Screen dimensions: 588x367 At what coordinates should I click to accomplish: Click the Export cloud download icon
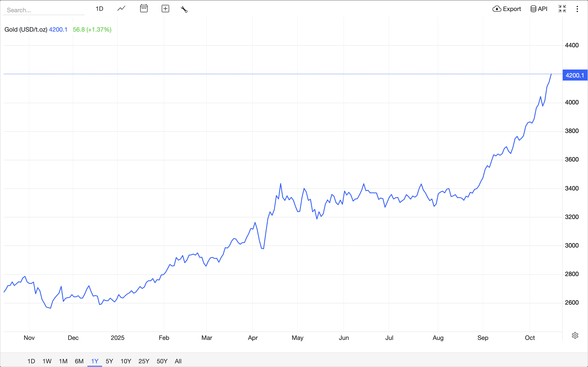click(x=497, y=9)
